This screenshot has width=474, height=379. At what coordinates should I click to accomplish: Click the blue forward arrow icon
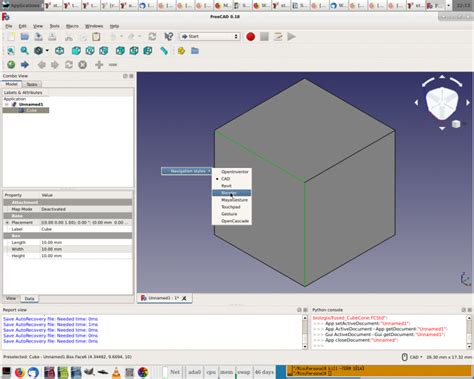click(x=25, y=65)
